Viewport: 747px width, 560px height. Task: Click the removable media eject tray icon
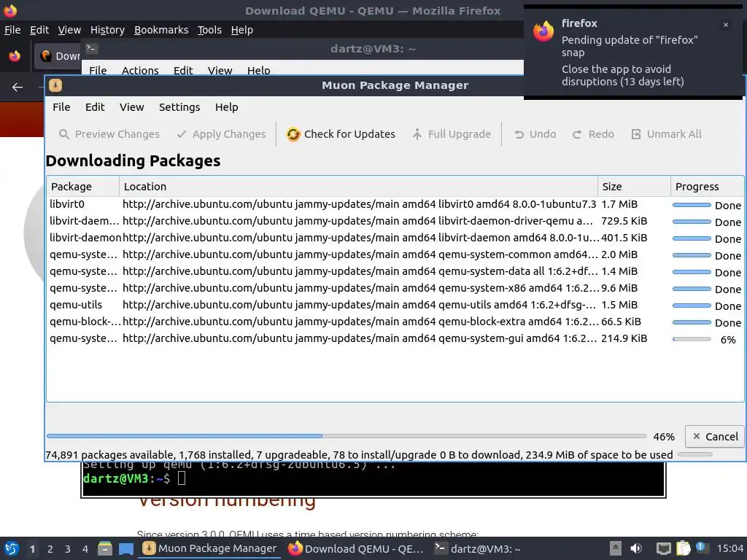click(x=616, y=548)
